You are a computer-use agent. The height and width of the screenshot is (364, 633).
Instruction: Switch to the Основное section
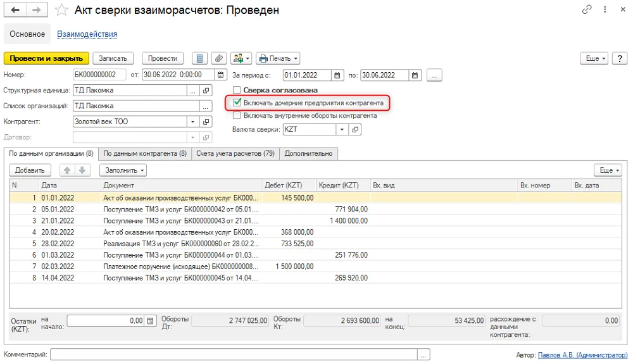click(x=27, y=34)
